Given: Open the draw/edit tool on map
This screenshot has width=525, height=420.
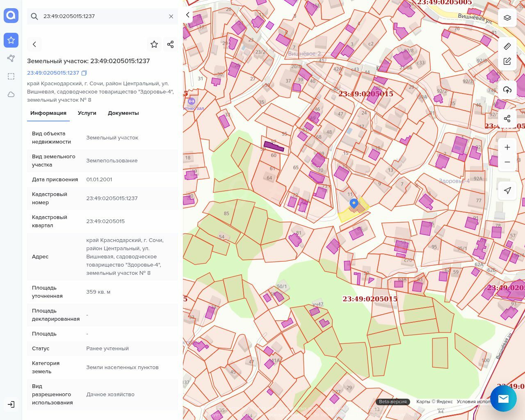Looking at the screenshot, I should 507,62.
